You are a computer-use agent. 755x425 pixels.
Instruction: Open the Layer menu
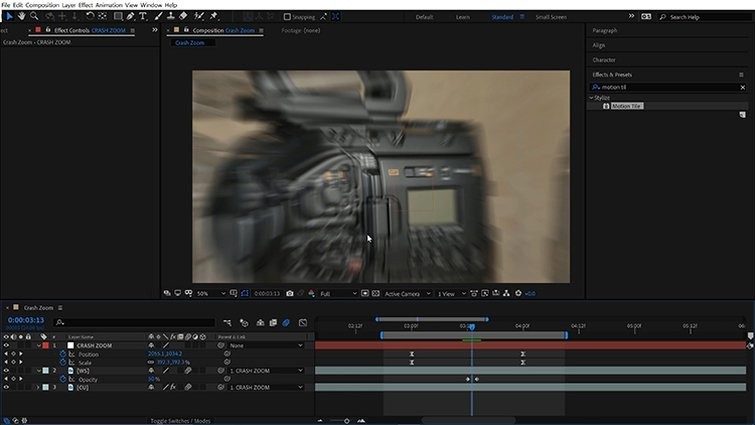click(69, 5)
